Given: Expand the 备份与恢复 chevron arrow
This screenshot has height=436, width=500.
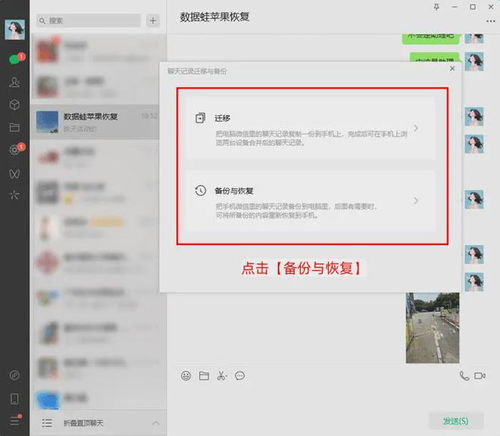Looking at the screenshot, I should click(416, 201).
